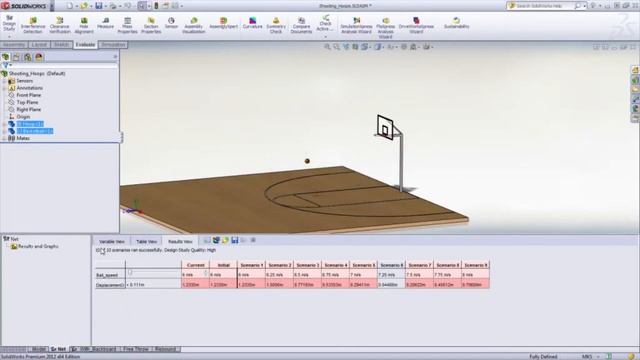Click the Save icon in title bar
The width and height of the screenshot is (640, 360).
coord(99,6)
